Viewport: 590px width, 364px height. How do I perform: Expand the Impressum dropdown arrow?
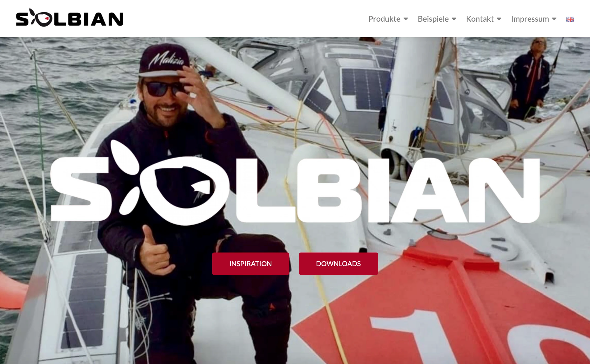point(554,19)
